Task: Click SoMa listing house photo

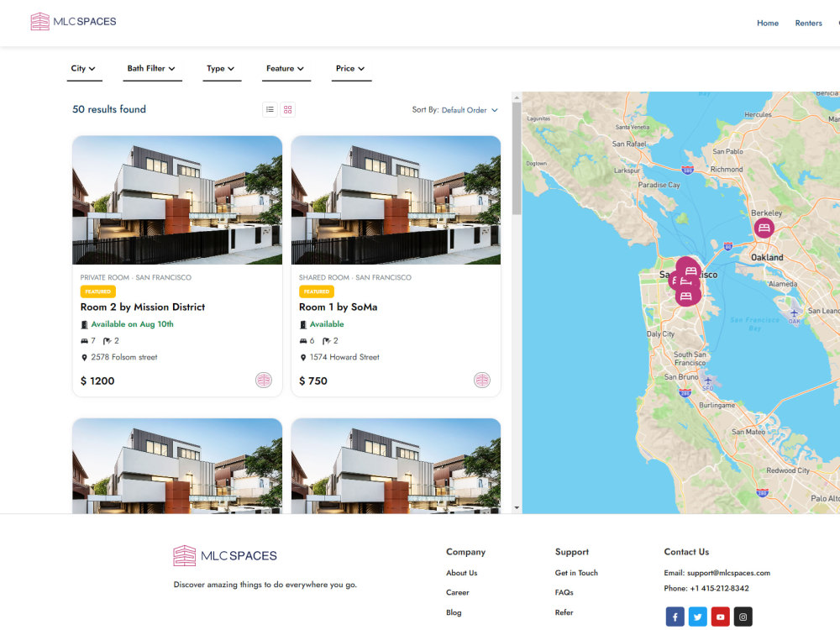Action: click(396, 200)
